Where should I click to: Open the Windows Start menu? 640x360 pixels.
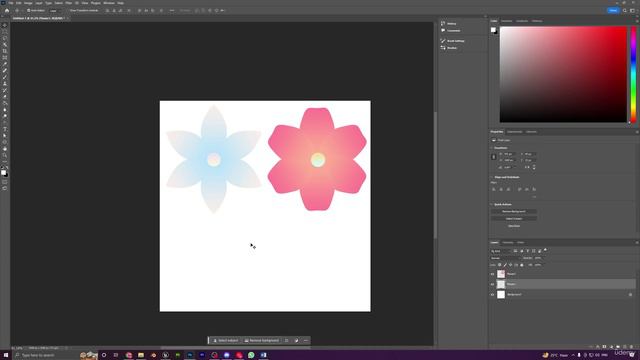pos(6,355)
